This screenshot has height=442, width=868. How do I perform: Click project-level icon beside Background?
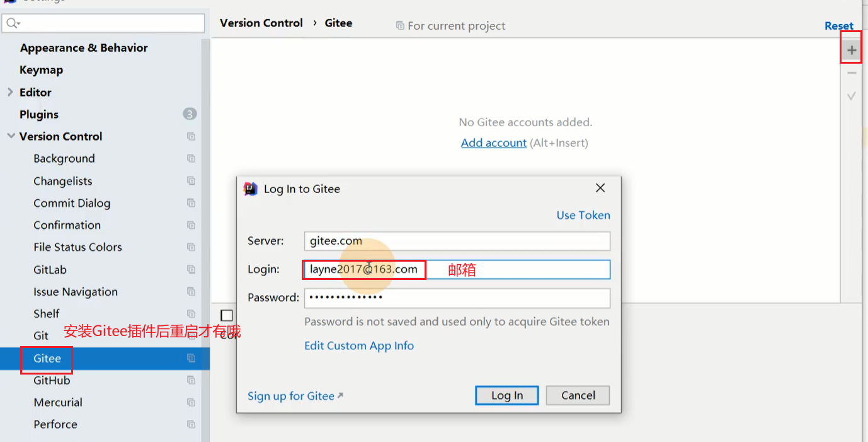tap(191, 158)
